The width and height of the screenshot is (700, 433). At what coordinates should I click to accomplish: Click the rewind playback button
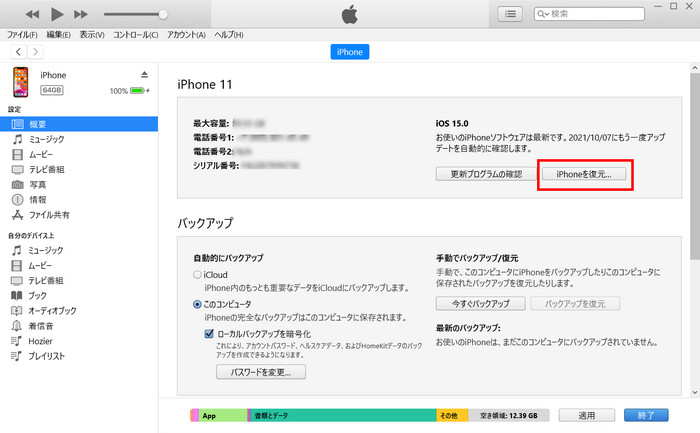(32, 14)
